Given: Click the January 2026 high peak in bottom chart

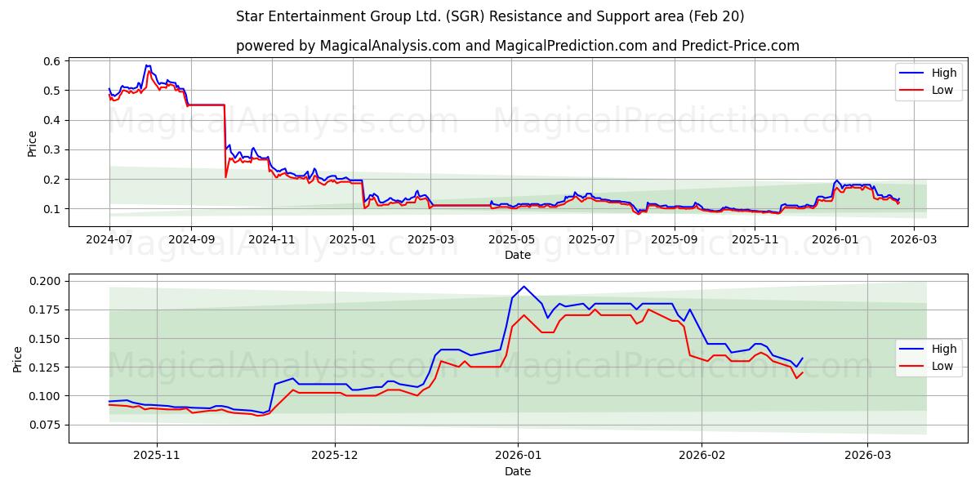Looking at the screenshot, I should tap(523, 286).
